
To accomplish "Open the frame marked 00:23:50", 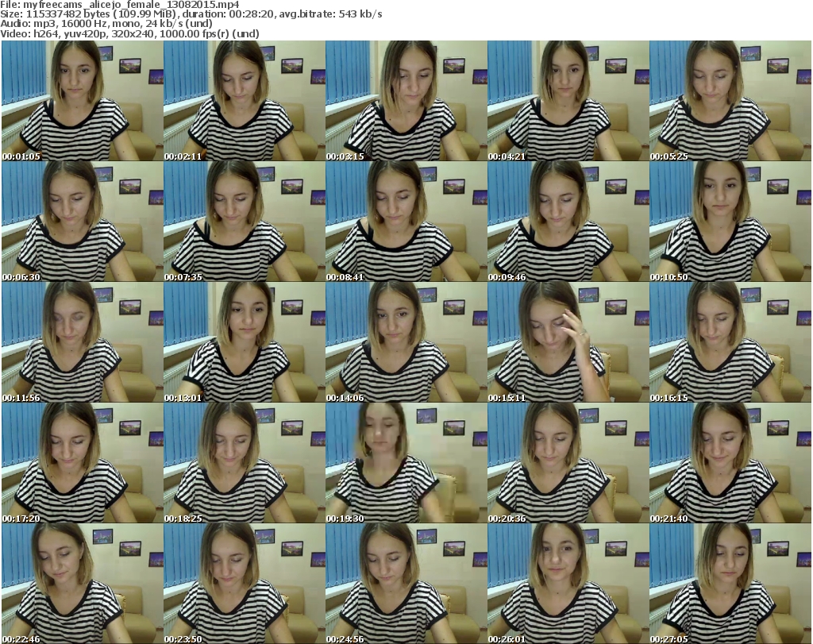I will [245, 584].
